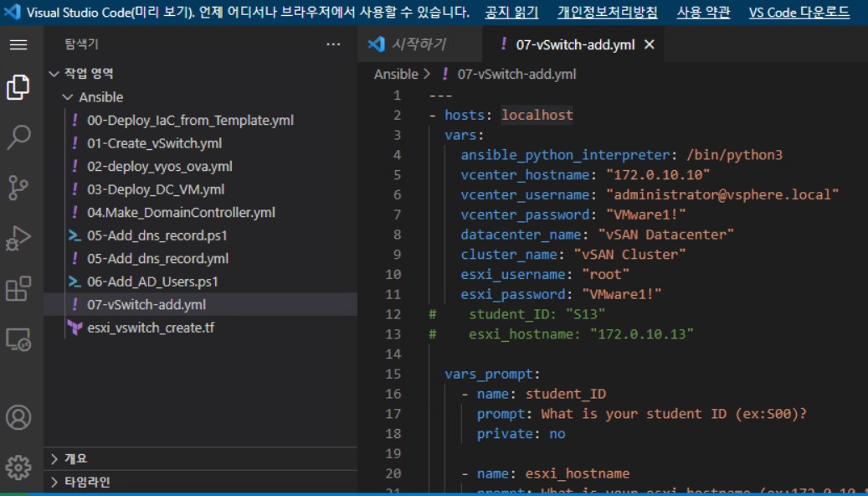
Task: Click line number 5 in gutter
Action: 397,174
